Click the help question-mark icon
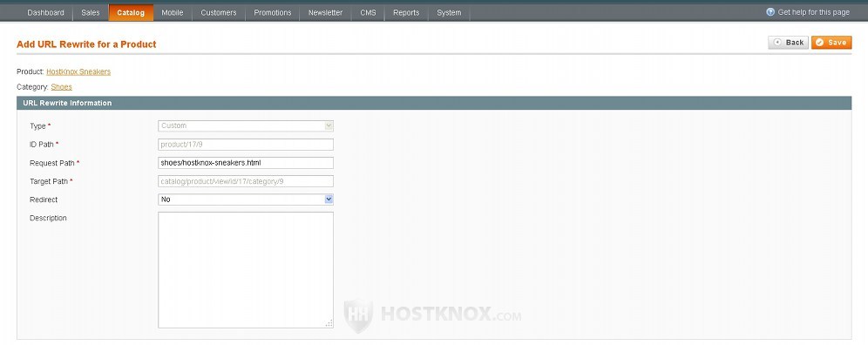The width and height of the screenshot is (868, 345). pyautogui.click(x=770, y=12)
